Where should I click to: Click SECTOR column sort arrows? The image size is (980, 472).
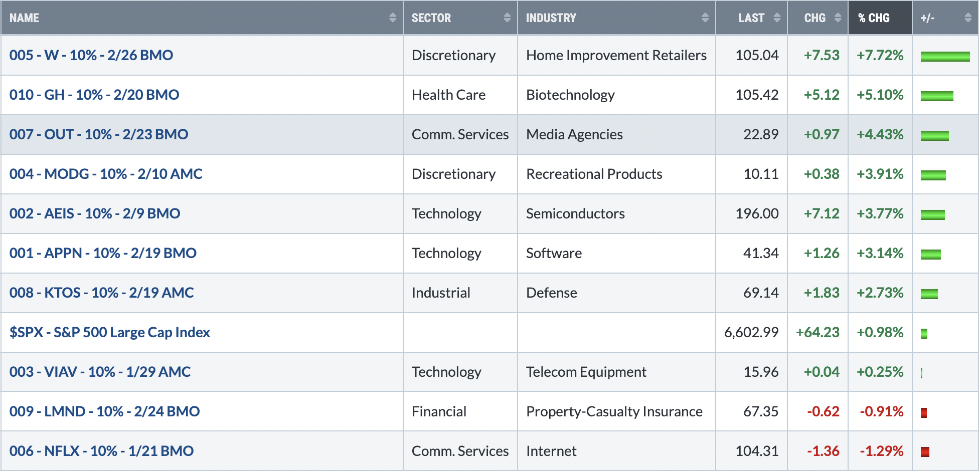click(x=507, y=18)
